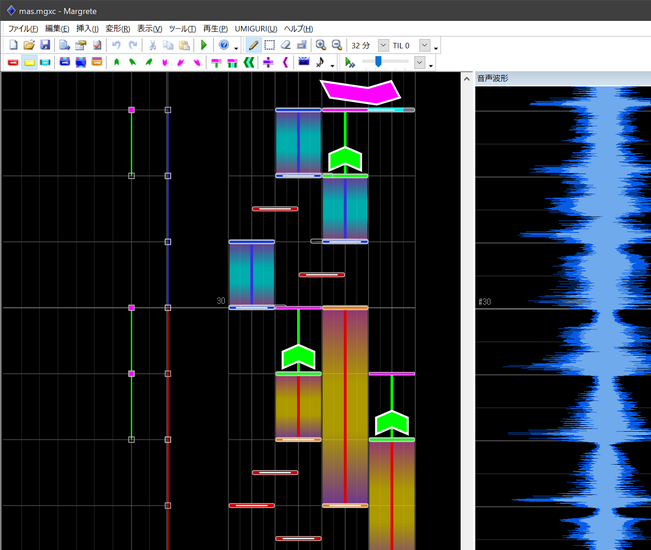Open the help icon dropdown arrow
The image size is (651, 550).
(x=236, y=49)
